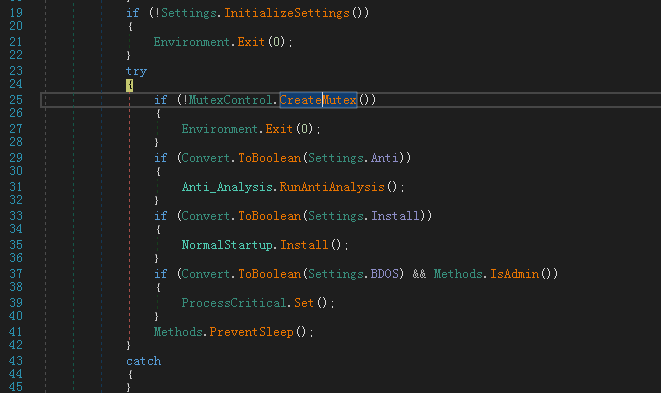Click the IsAdmin method call
Viewport: 661px width, 393px height.
click(x=514, y=275)
